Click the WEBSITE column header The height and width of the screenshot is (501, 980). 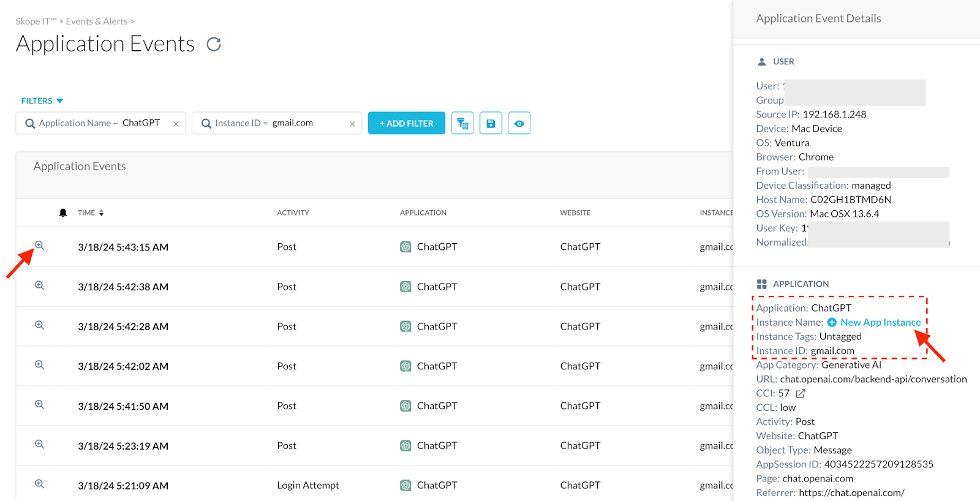tap(575, 213)
